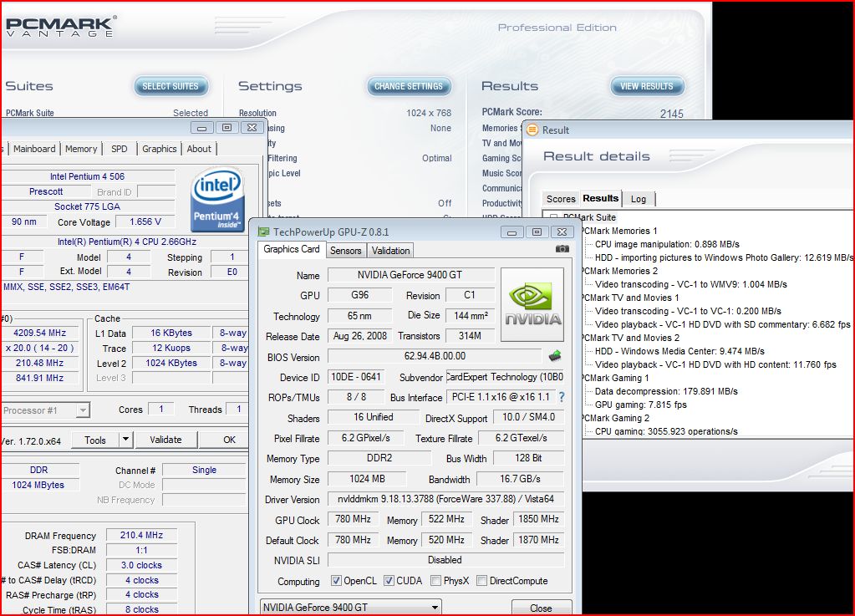
Task: Click the NVIDIA logo in GPU-Z
Action: pyautogui.click(x=532, y=305)
